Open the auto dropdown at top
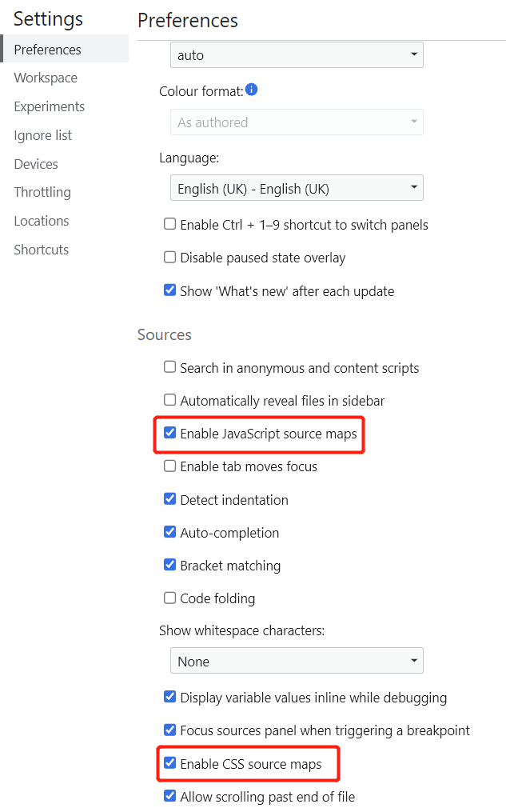506x812 pixels. 297,55
